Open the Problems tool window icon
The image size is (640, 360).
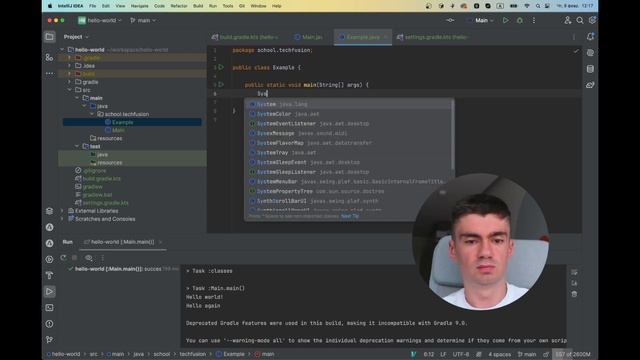49,324
